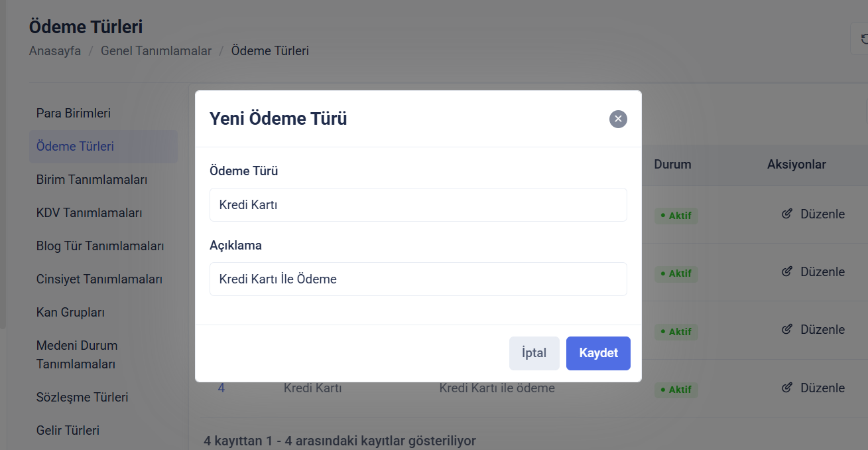Screen dimensions: 868x450
Task: Click Anasayfa breadcrumb link
Action: pos(55,51)
